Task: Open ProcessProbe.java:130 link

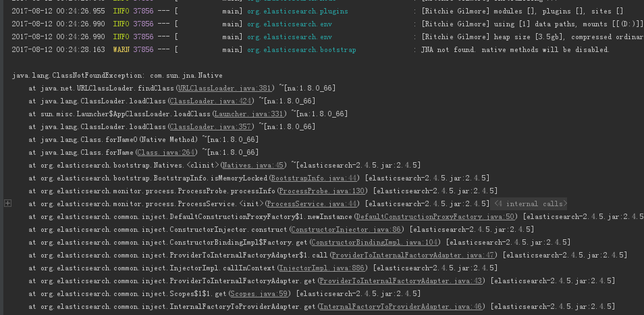Action: click(323, 191)
